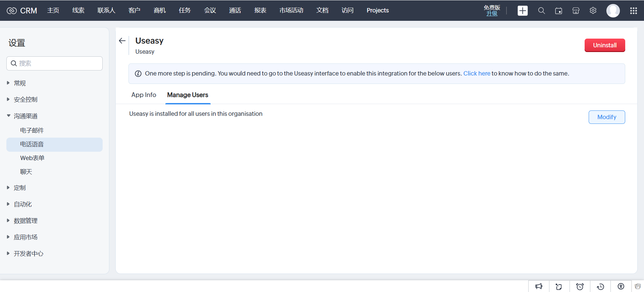Viewport: 644px width, 292px height.
Task: Click the CRM logo icon
Action: pos(12,11)
